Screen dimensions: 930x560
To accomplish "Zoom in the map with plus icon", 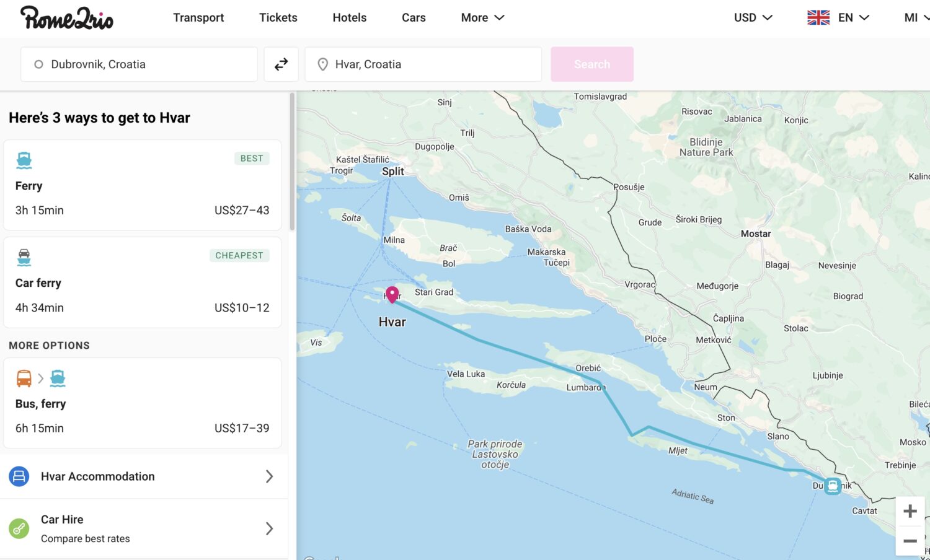I will (910, 511).
